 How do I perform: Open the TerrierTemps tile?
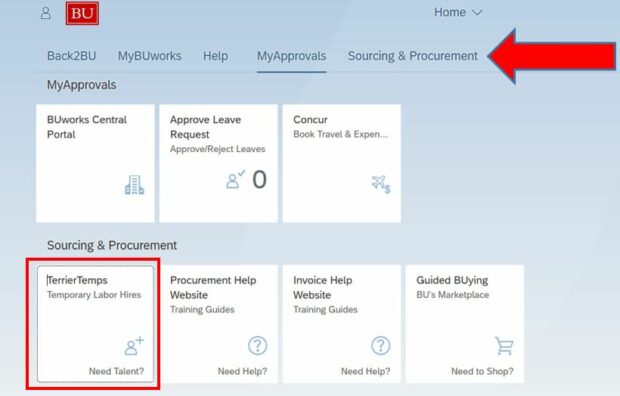pyautogui.click(x=95, y=324)
